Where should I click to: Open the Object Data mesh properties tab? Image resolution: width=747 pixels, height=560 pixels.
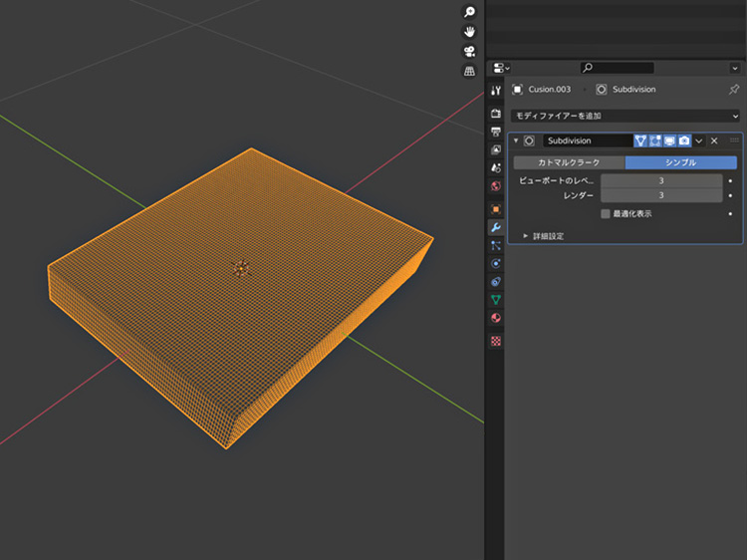[496, 299]
